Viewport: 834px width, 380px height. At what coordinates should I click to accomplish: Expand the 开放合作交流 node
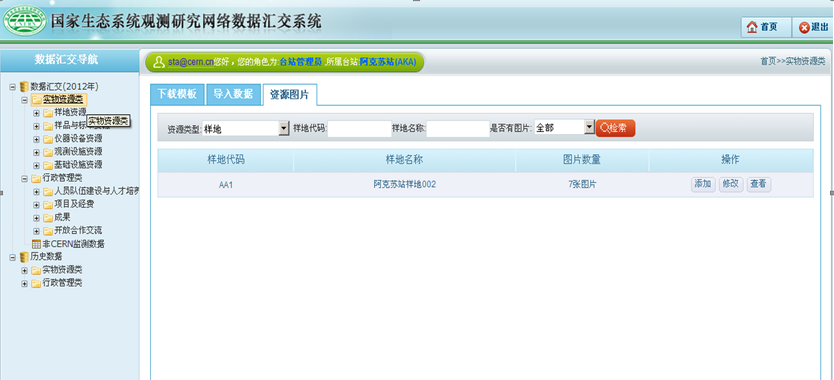pyautogui.click(x=37, y=231)
